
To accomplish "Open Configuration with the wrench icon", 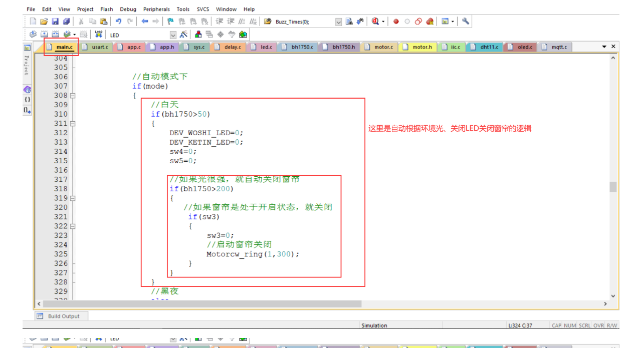I will (466, 22).
